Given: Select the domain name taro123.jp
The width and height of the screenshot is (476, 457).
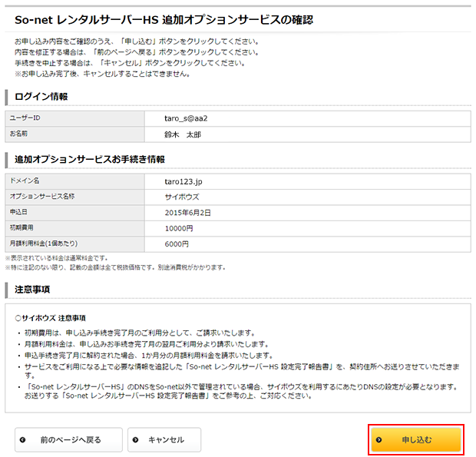Looking at the screenshot, I should (x=184, y=180).
